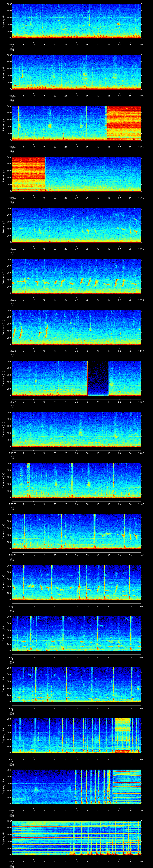Click the 17:11:00 start time label
Viewport: 153px width, 868px height.
coord(12,44)
